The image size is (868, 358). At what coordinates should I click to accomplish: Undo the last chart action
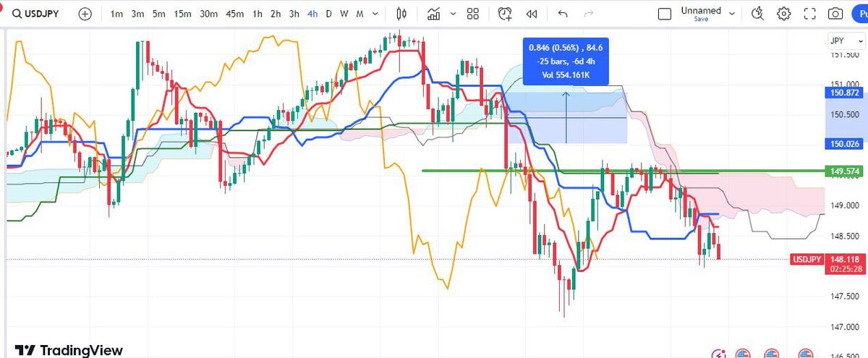click(563, 14)
